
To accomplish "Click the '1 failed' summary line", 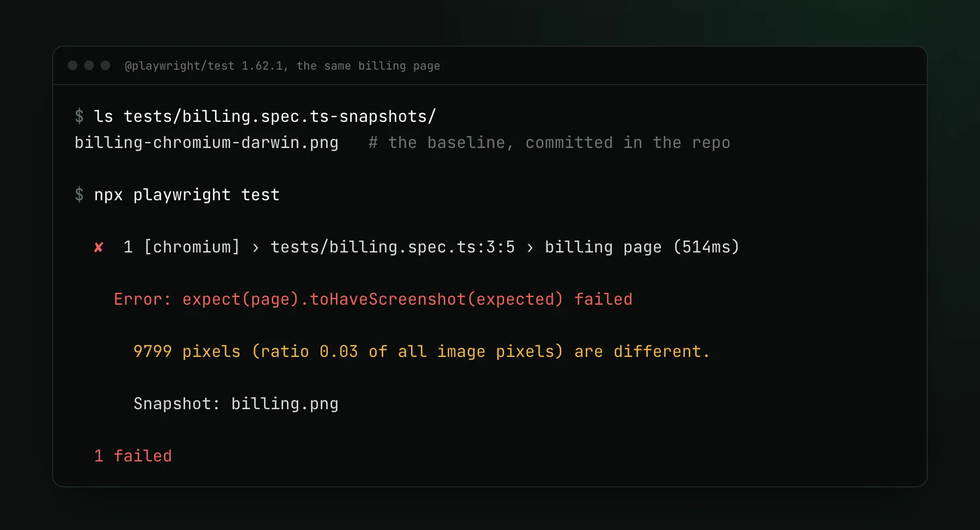I will pos(133,456).
